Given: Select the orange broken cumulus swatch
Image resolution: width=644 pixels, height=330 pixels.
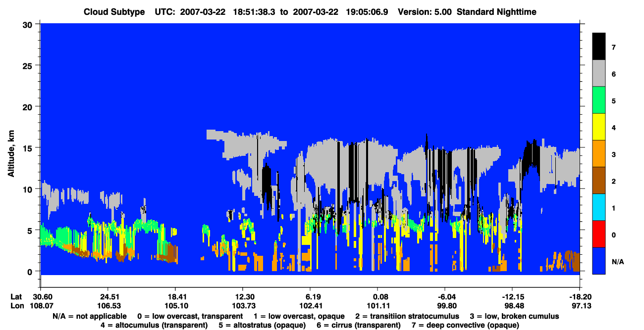Looking at the screenshot, I should click(598, 154).
